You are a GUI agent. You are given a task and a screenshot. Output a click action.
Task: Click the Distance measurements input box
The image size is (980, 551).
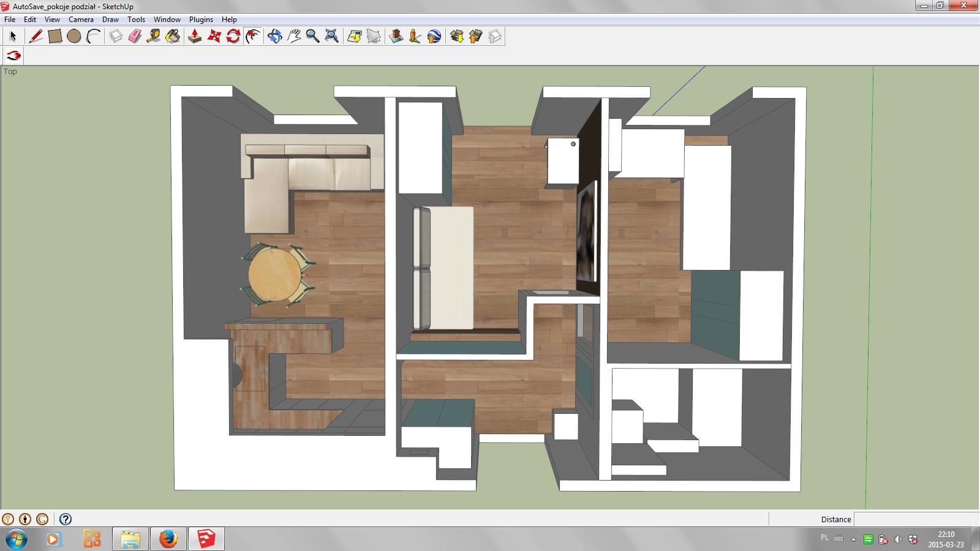click(x=916, y=519)
